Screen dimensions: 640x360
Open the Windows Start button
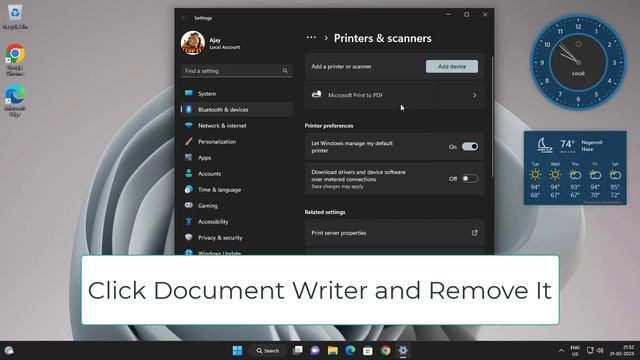click(237, 350)
